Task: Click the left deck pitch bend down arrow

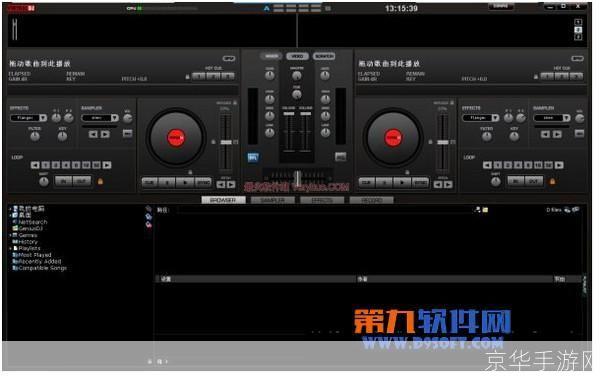Action: pyautogui.click(x=221, y=185)
